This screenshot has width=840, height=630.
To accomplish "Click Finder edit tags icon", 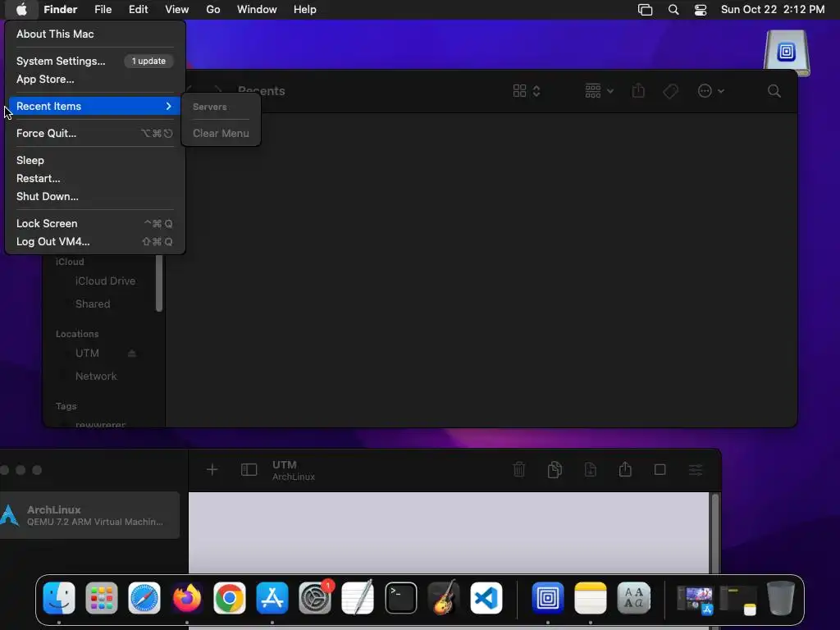I will tap(671, 91).
